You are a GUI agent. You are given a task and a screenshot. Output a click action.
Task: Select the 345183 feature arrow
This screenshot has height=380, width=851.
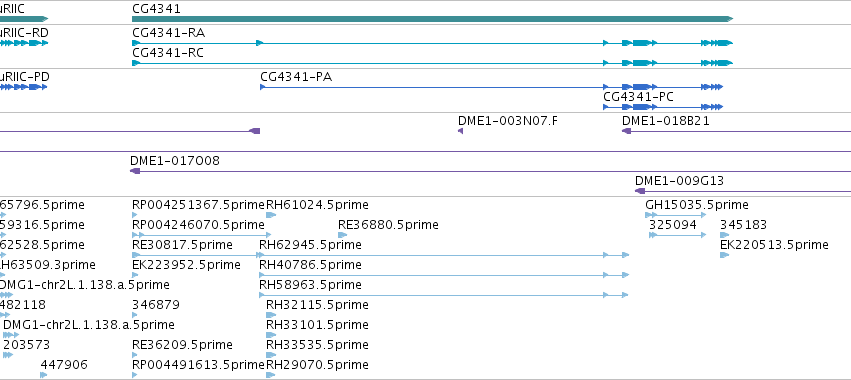[725, 235]
